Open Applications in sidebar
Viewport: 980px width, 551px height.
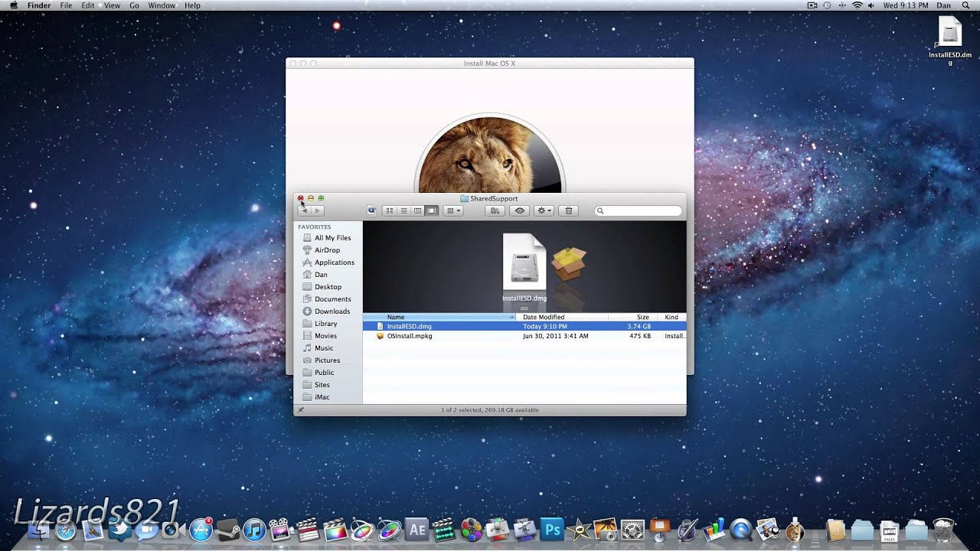tap(328, 262)
